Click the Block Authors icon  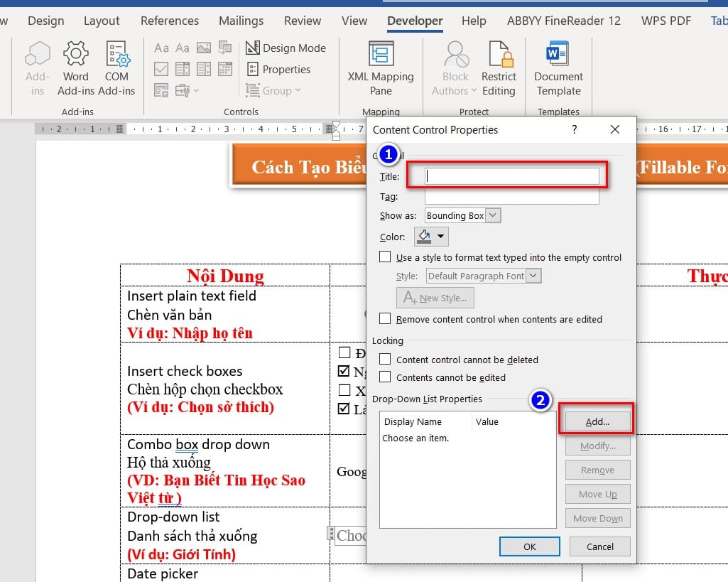pos(456,55)
